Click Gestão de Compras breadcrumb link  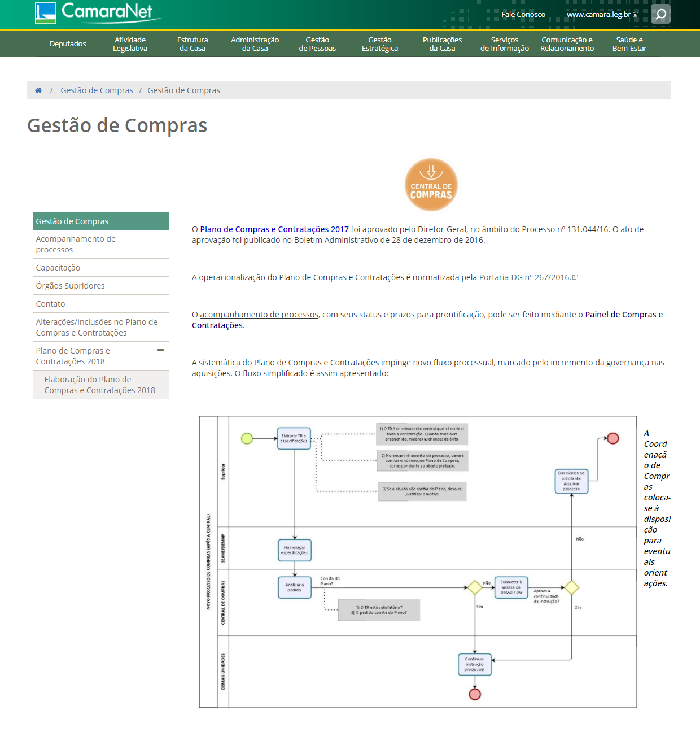[x=97, y=90]
